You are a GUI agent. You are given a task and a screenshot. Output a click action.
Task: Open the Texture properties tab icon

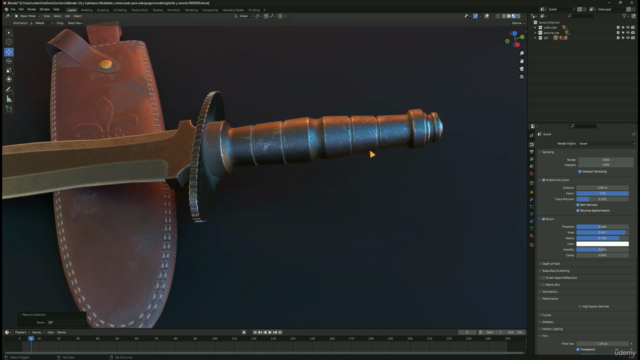(x=532, y=245)
